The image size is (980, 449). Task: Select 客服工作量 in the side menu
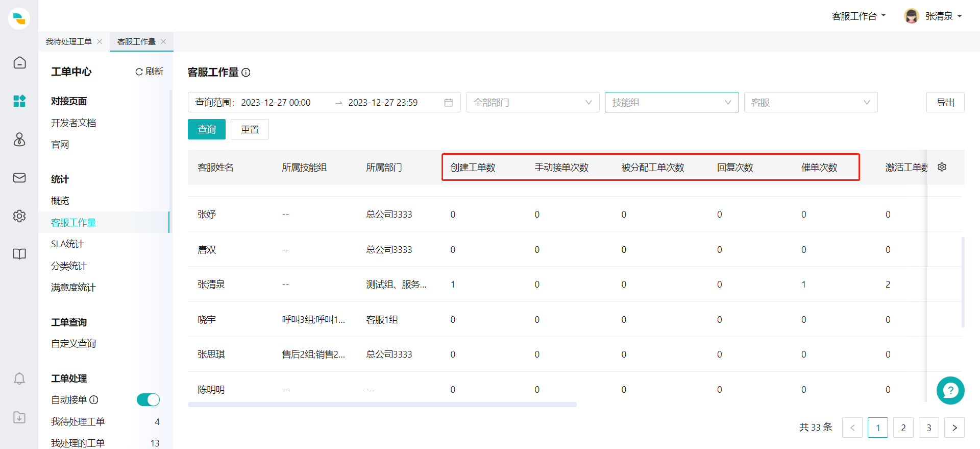tap(104, 222)
